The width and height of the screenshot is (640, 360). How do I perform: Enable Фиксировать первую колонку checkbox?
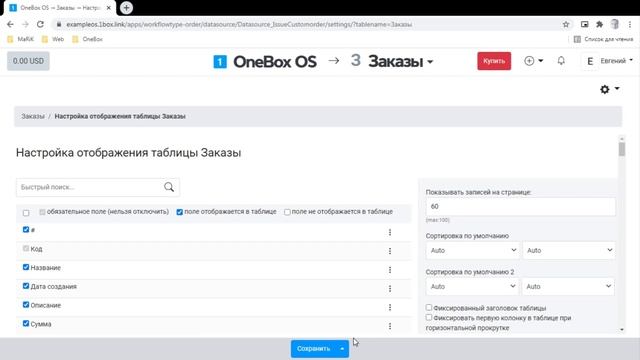[x=429, y=317]
